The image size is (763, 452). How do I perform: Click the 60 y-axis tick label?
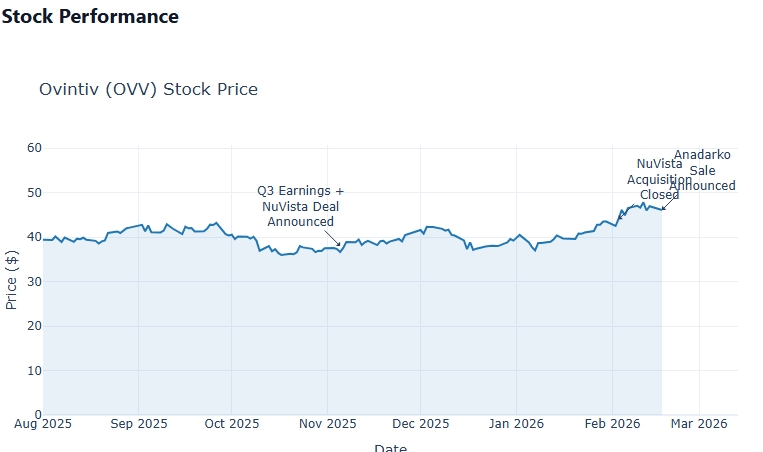34,148
